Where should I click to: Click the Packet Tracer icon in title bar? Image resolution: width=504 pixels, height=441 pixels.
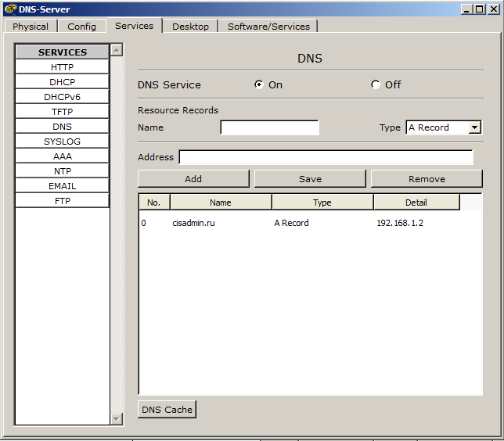(11, 9)
